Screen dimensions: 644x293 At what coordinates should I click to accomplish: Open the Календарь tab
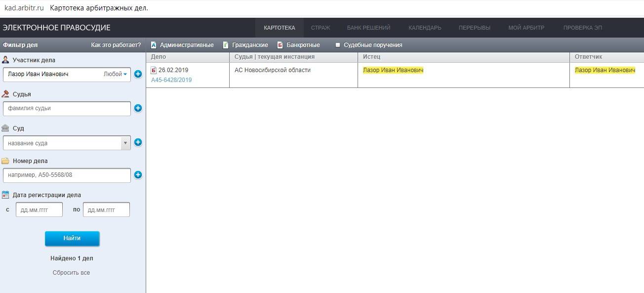425,28
